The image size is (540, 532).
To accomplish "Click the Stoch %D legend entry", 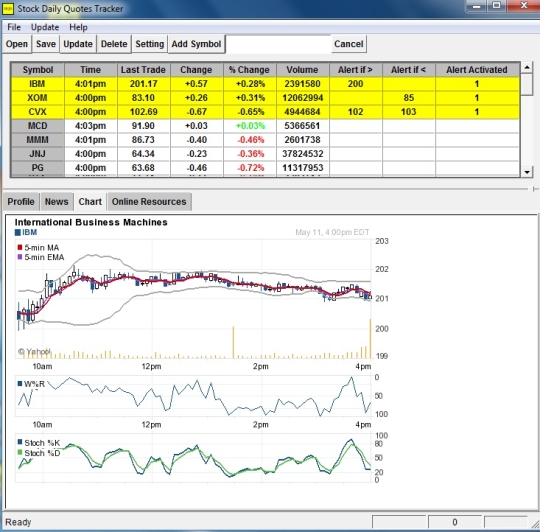I will [39, 453].
